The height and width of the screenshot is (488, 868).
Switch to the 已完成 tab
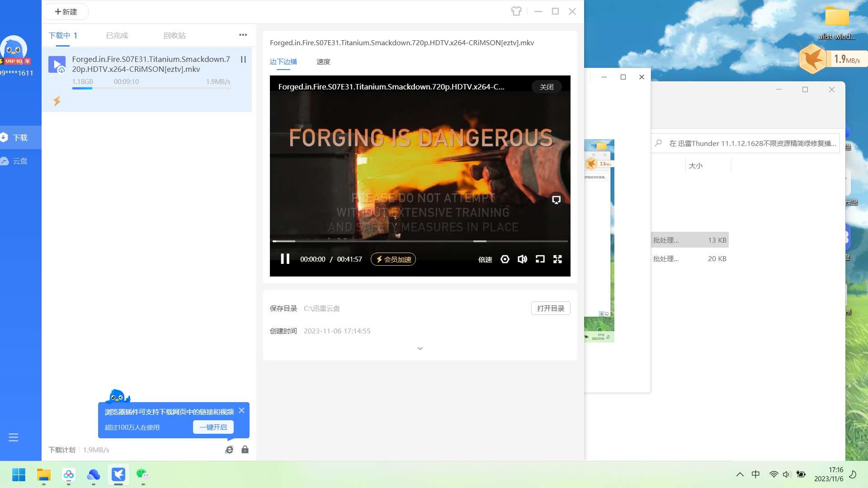[117, 35]
